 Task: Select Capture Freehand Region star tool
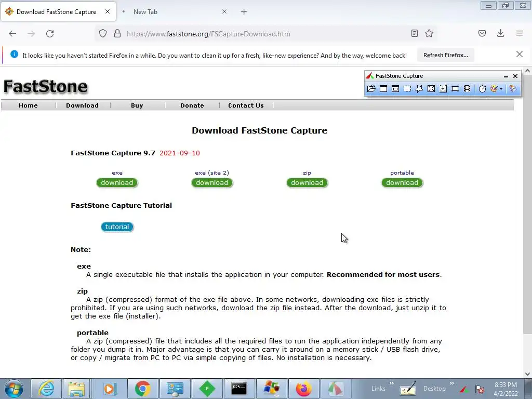point(419,88)
